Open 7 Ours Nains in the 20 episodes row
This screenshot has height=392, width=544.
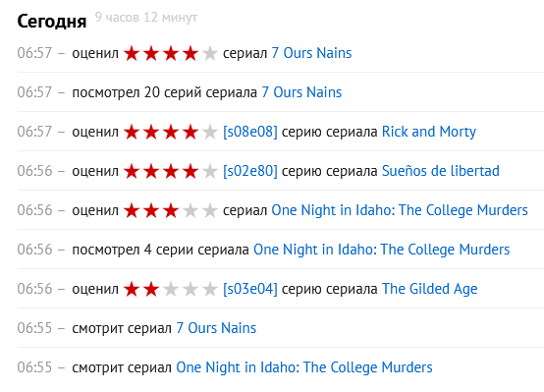(301, 92)
